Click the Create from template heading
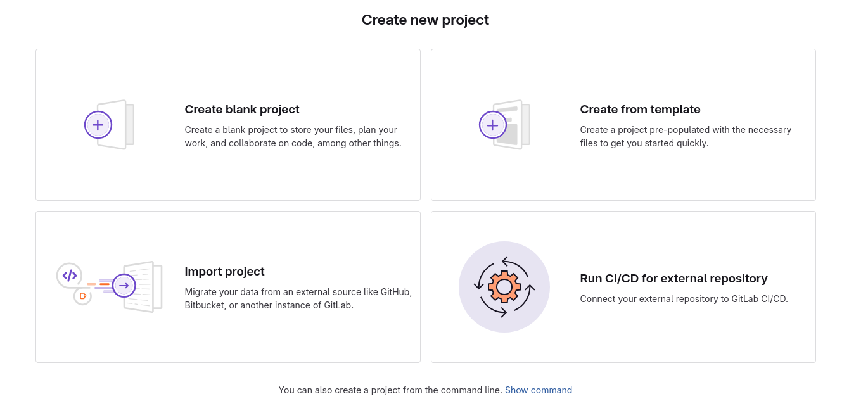Image resolution: width=868 pixels, height=406 pixels. click(x=640, y=109)
